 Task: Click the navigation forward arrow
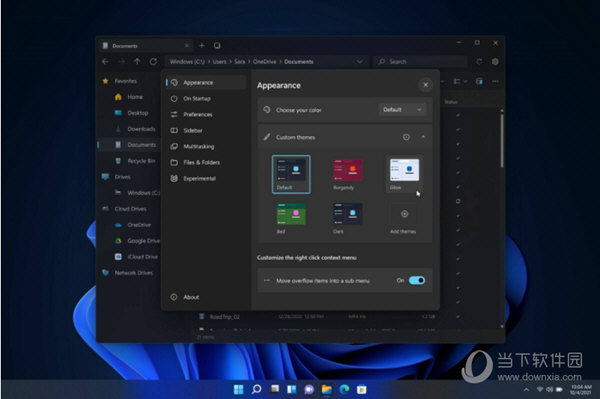click(121, 62)
